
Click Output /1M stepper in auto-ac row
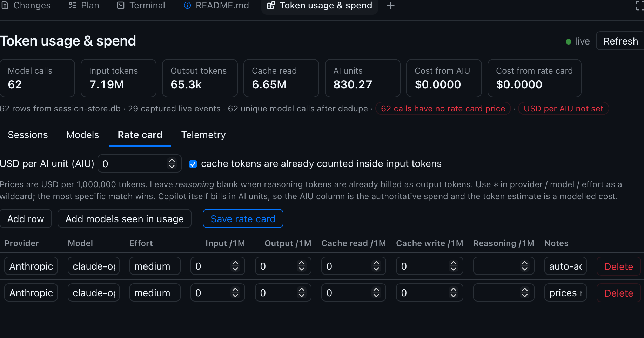[x=302, y=266]
